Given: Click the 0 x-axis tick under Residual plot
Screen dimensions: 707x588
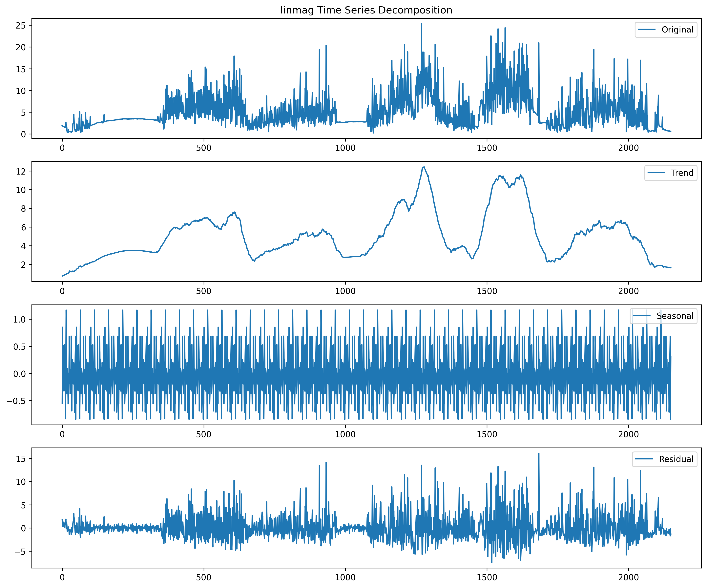Looking at the screenshot, I should click(62, 577).
